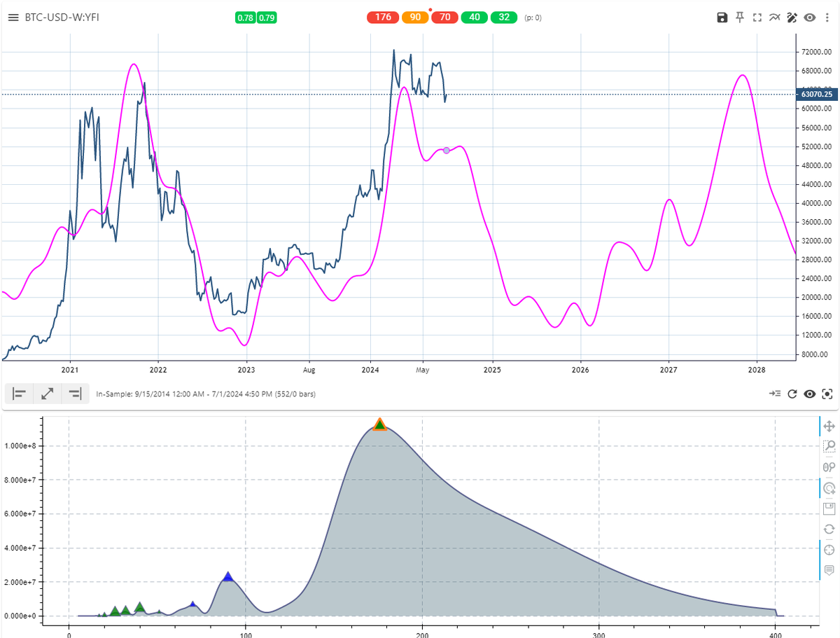This screenshot has width=840, height=638.
Task: Click the blue triangle peak marker near 90
Action: (x=227, y=576)
